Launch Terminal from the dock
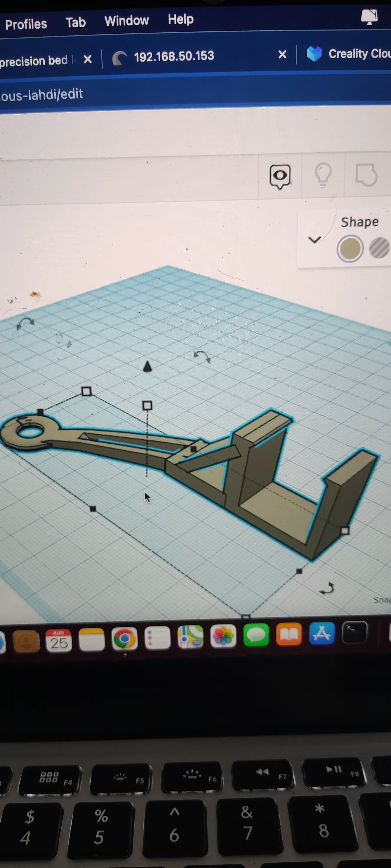Viewport: 391px width, 868px height. [x=354, y=633]
